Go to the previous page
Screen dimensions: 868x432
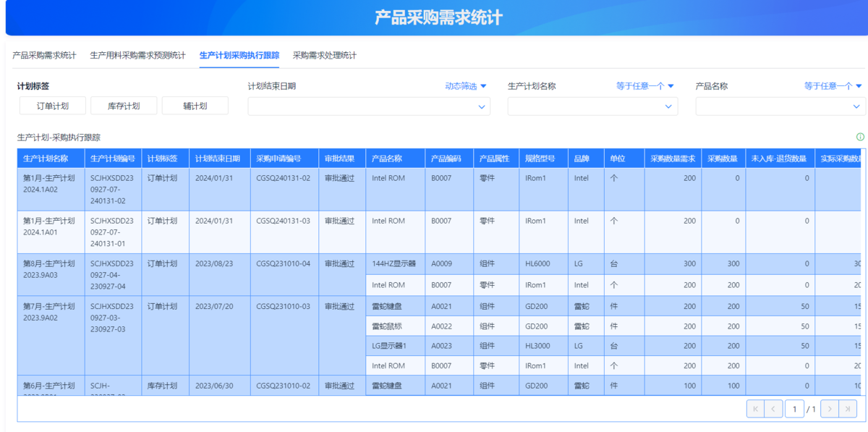click(774, 410)
